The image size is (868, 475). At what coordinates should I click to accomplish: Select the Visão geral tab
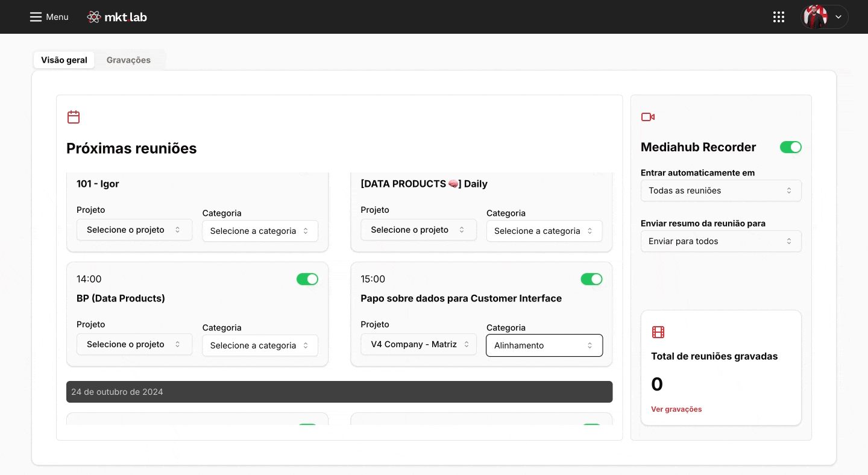tap(64, 60)
